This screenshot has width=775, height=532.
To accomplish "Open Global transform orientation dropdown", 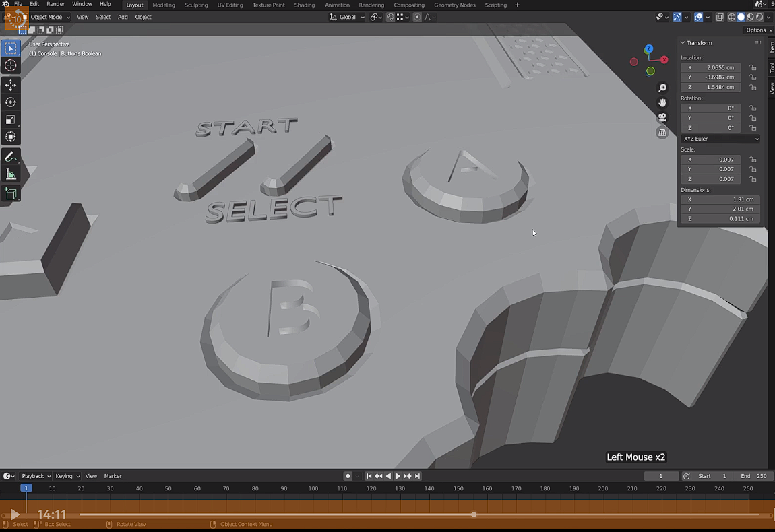I will pos(347,17).
